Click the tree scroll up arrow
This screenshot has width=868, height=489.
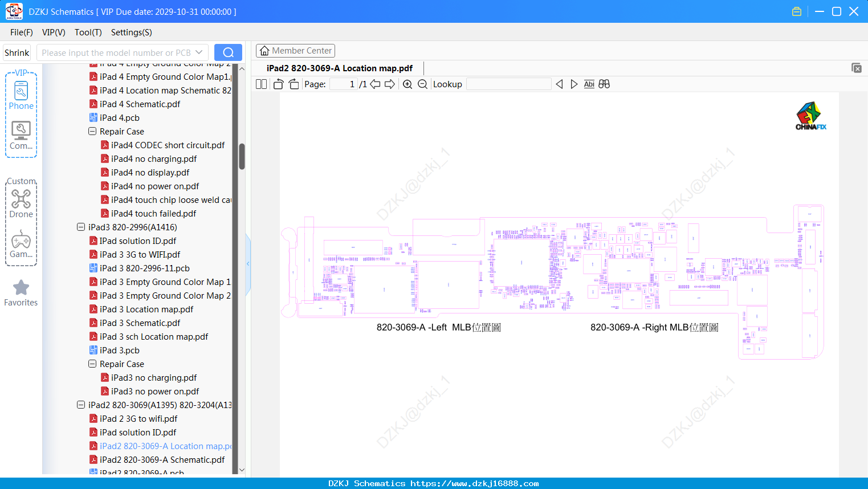242,68
